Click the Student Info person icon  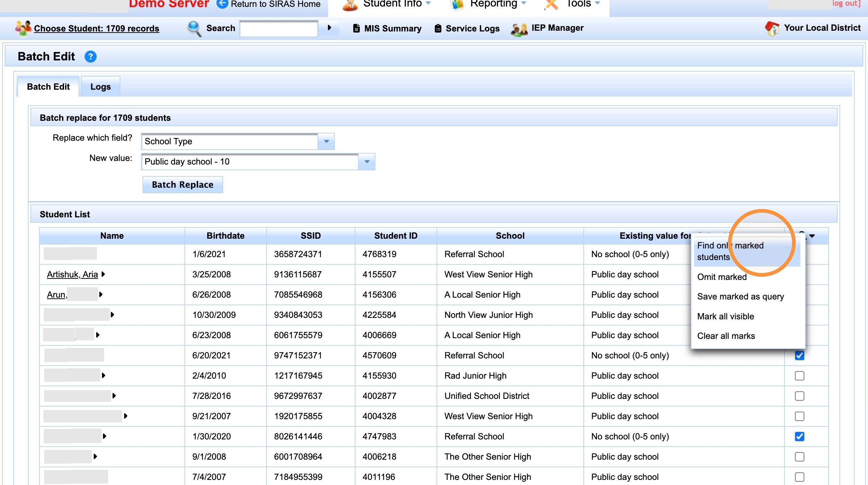click(x=350, y=5)
